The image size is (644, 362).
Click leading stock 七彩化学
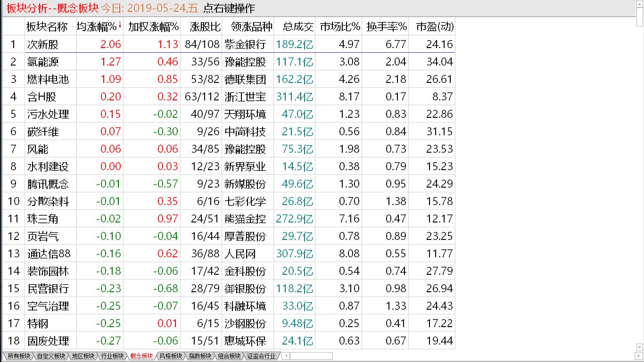point(245,201)
